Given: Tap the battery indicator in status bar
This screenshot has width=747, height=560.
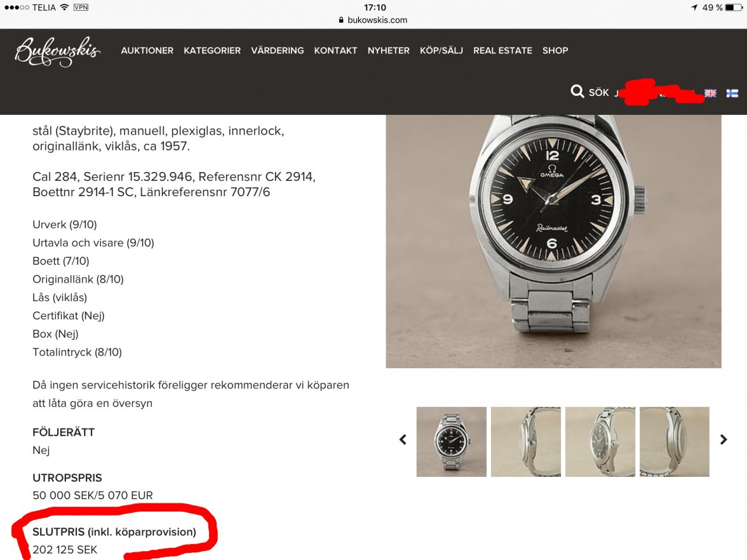Looking at the screenshot, I should coord(734,8).
